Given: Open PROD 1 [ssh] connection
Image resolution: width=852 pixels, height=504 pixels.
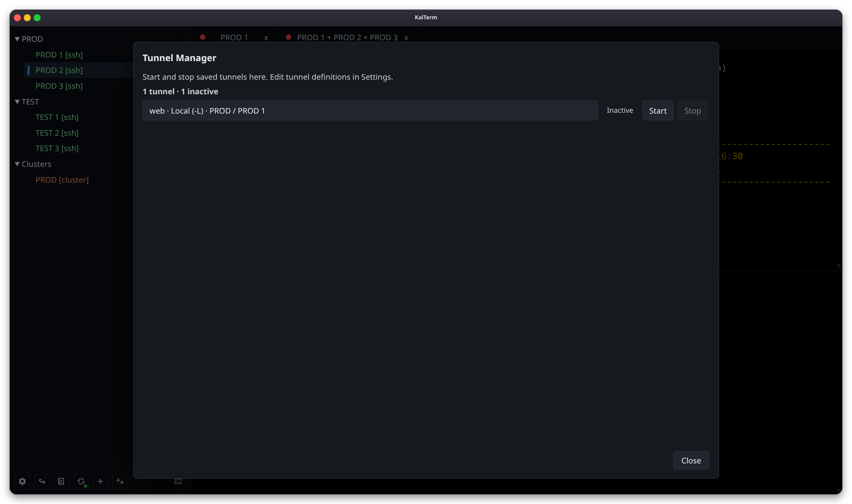Looking at the screenshot, I should [59, 55].
